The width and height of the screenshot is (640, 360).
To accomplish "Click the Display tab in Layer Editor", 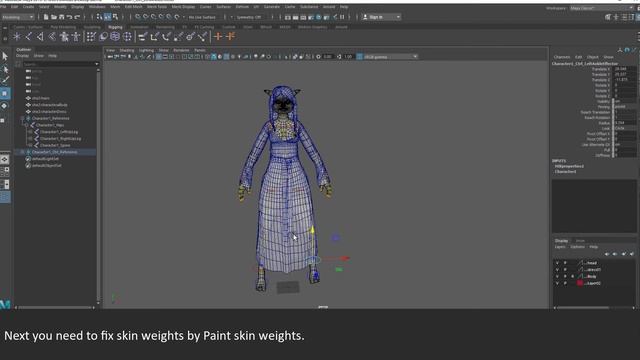I will (561, 241).
